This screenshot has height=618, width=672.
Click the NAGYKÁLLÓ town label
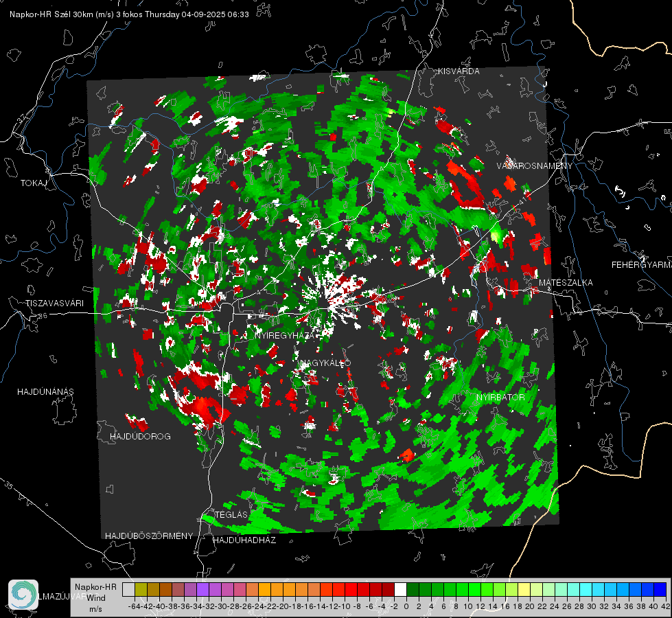point(325,363)
